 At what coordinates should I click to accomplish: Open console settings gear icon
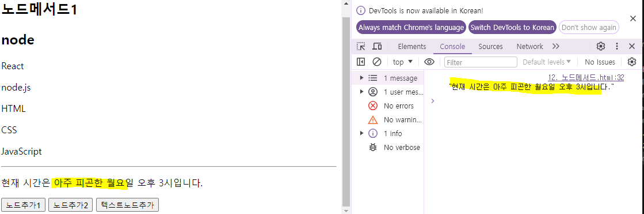[x=632, y=62]
